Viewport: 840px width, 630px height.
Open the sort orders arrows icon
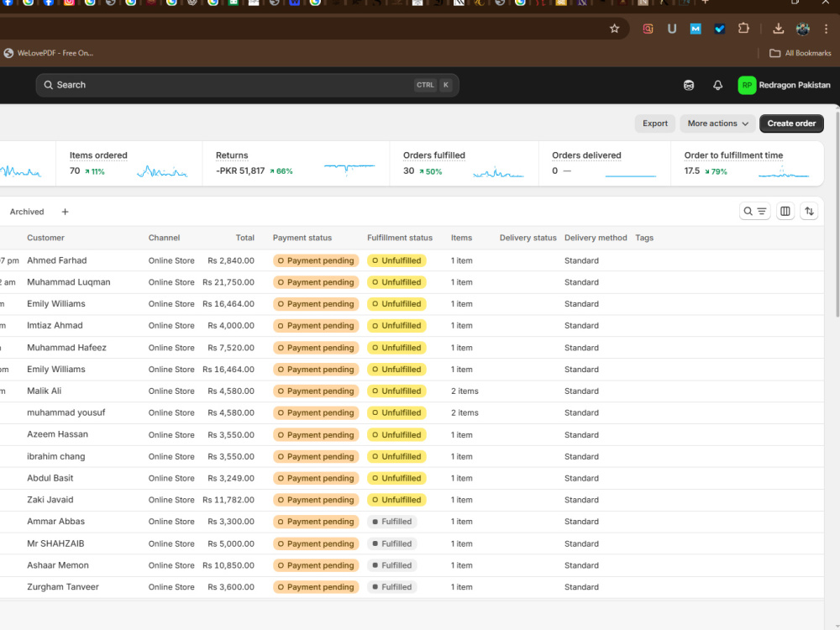(809, 212)
